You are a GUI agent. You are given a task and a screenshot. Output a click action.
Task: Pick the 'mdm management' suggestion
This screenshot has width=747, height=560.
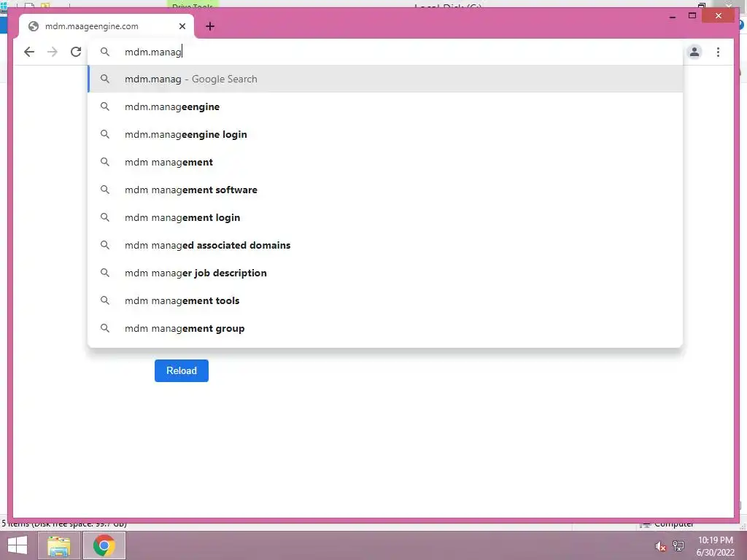point(385,162)
